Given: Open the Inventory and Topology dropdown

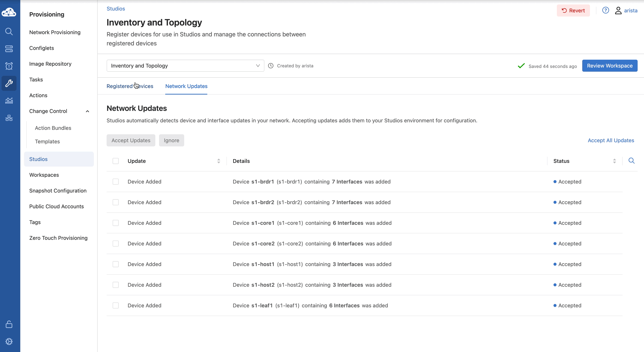Looking at the screenshot, I should click(x=185, y=66).
